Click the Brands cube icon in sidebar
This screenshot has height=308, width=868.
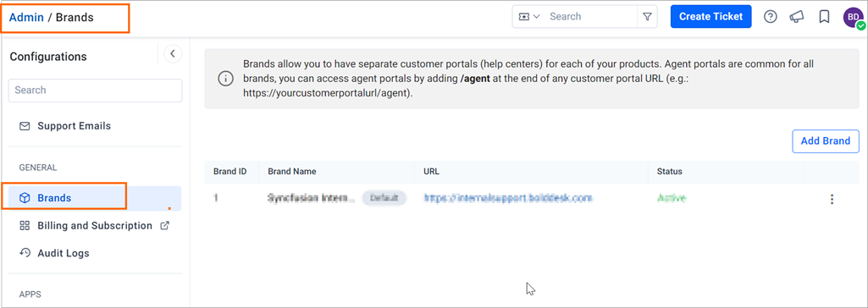[25, 198]
